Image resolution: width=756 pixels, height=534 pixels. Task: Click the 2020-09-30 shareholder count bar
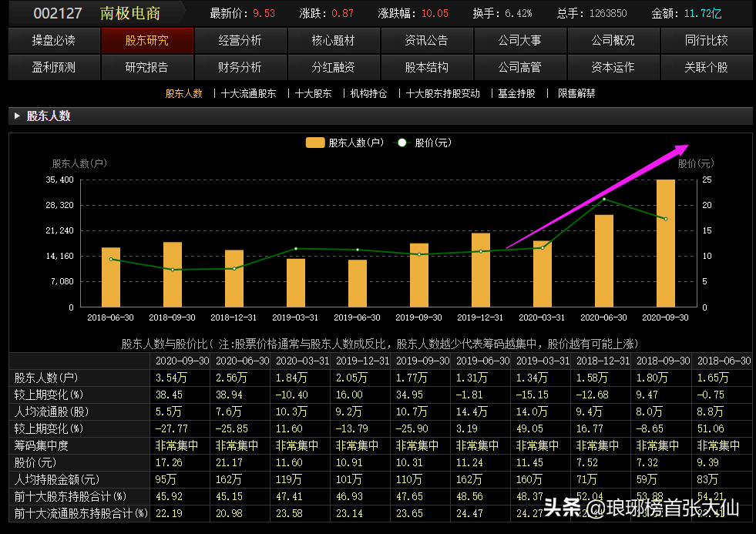pos(666,243)
